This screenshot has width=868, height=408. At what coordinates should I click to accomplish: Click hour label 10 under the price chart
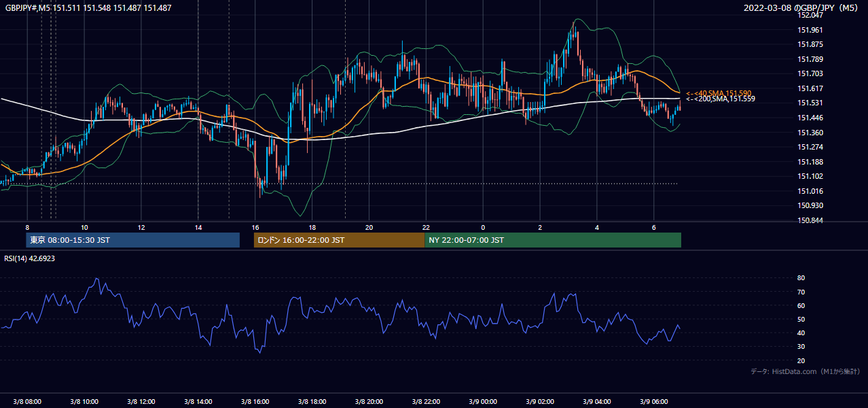[x=84, y=227]
